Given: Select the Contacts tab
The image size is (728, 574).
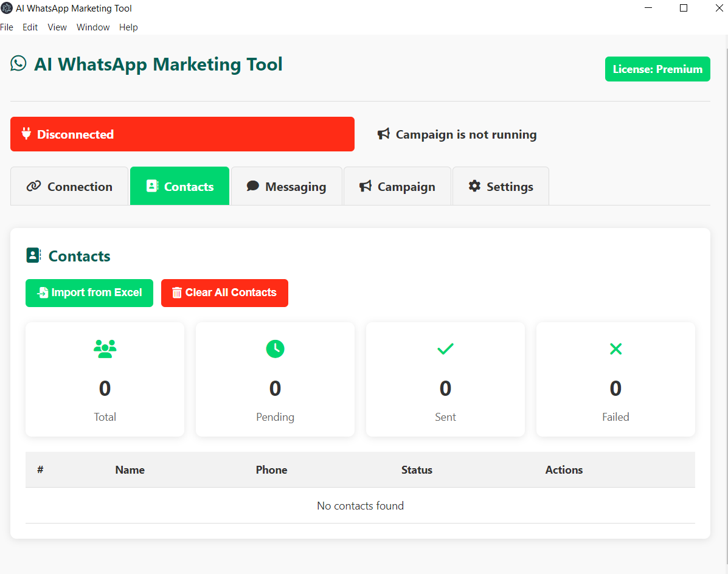Looking at the screenshot, I should click(179, 186).
